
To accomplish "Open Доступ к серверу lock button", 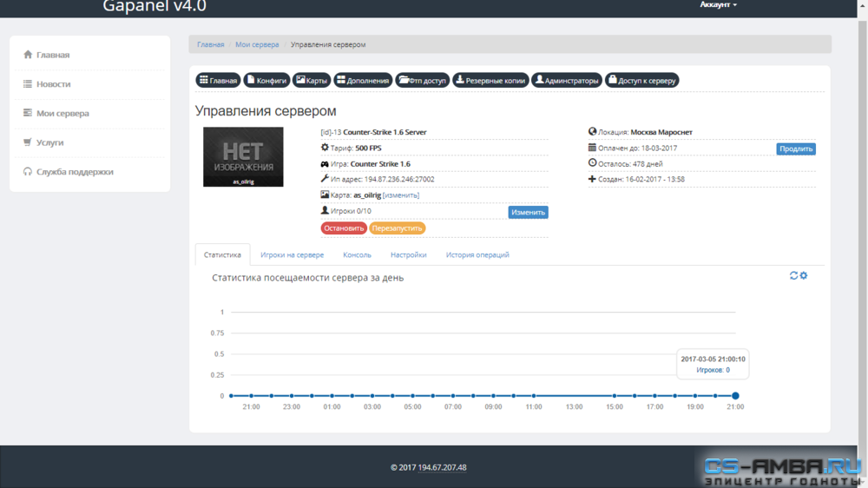I will (641, 80).
